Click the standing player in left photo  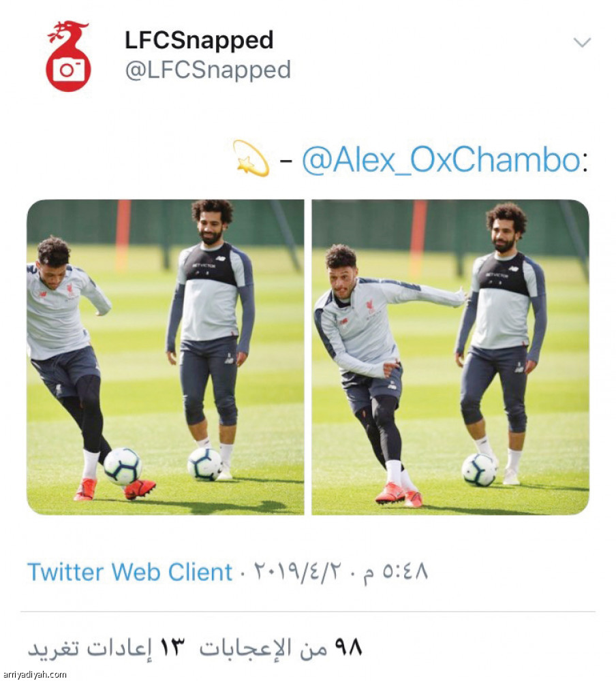coord(211,338)
